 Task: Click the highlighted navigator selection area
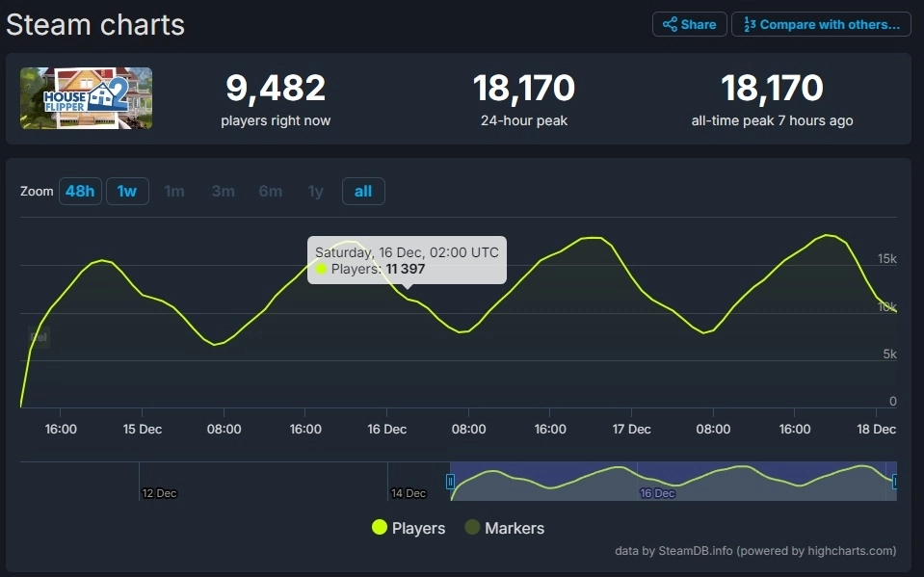(673, 481)
